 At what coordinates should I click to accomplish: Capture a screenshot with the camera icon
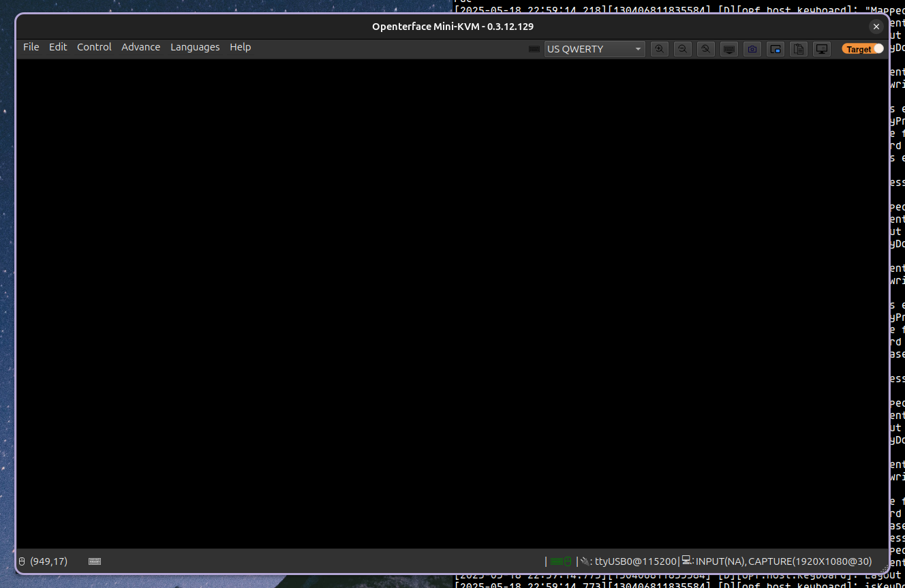click(752, 49)
